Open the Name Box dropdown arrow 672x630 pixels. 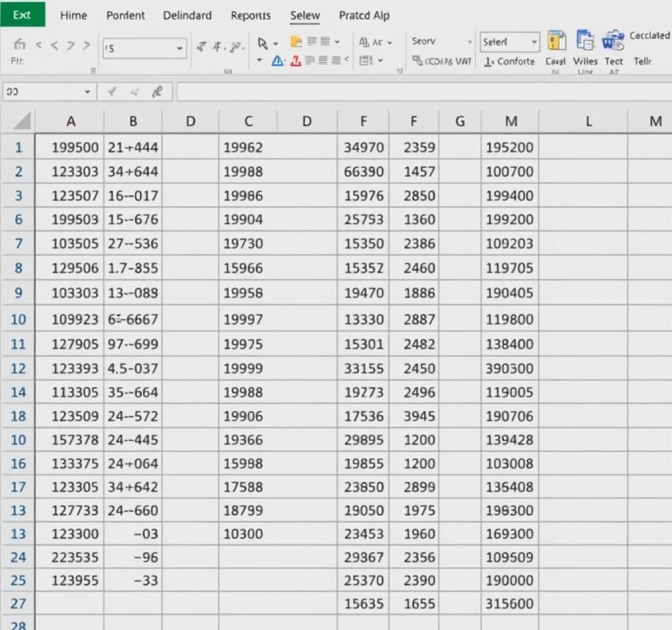tap(87, 93)
